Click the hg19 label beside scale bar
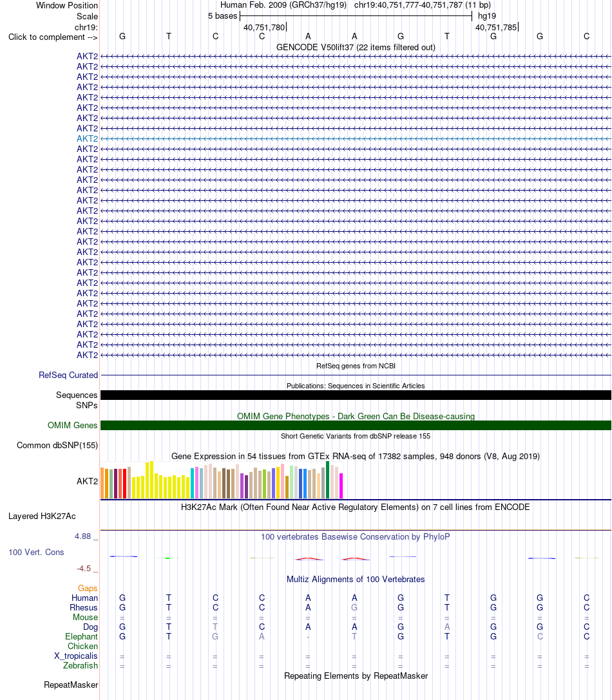Viewport: 612px width, 700px height. click(487, 16)
